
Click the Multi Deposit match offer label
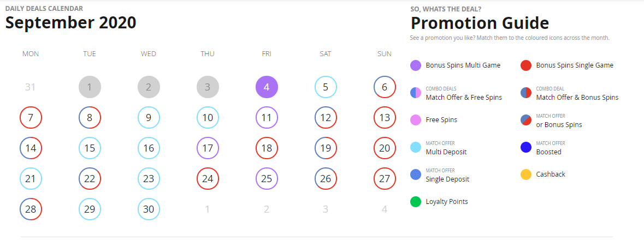click(x=446, y=152)
